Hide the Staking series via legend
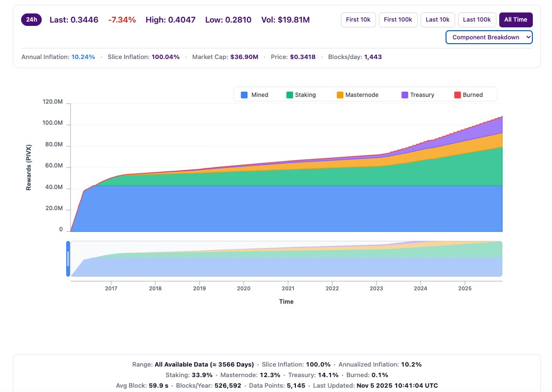552x392 pixels. pos(305,95)
